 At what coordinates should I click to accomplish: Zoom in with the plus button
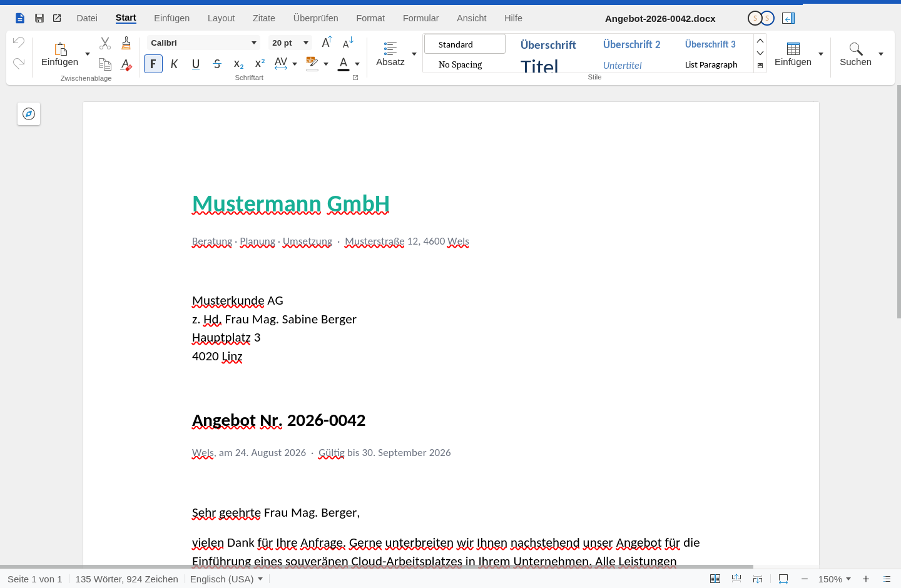[x=866, y=579]
